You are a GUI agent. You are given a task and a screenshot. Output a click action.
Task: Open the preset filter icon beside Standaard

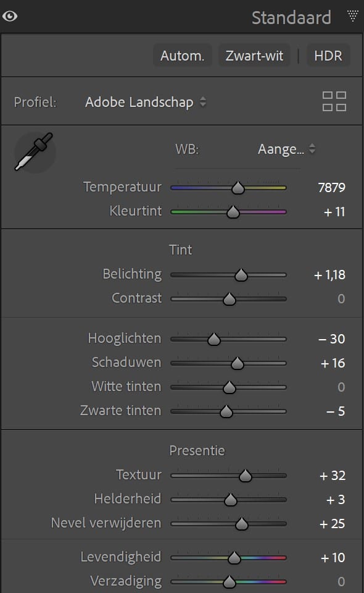coord(352,17)
